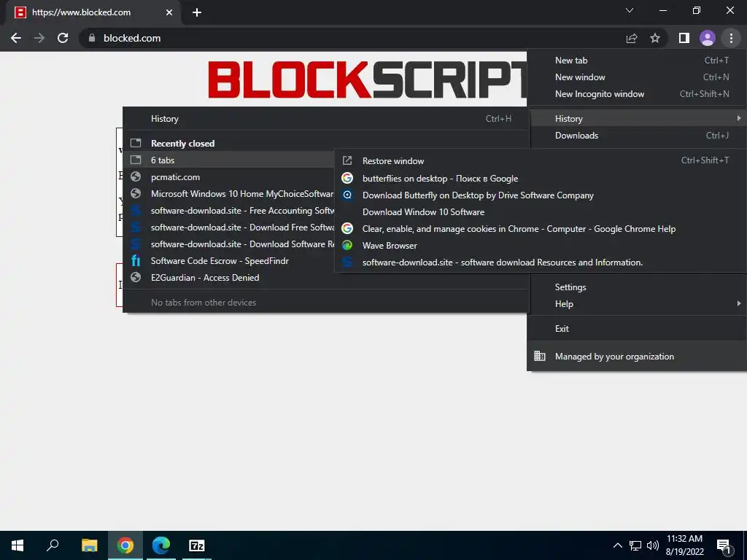Image resolution: width=747 pixels, height=560 pixels.
Task: Reopen Clear, enable, and manage cookies entry
Action: (541, 228)
